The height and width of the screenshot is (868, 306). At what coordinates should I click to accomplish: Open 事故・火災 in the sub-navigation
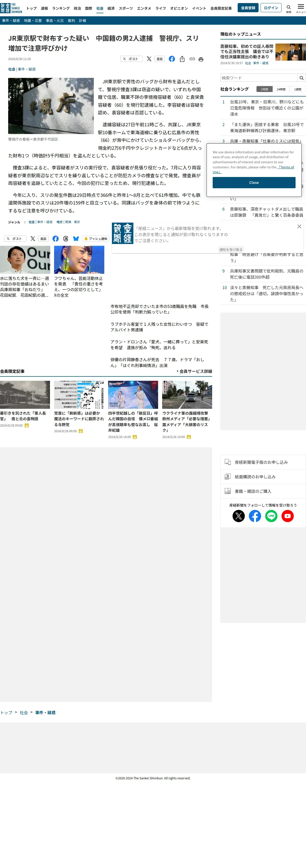click(55, 21)
